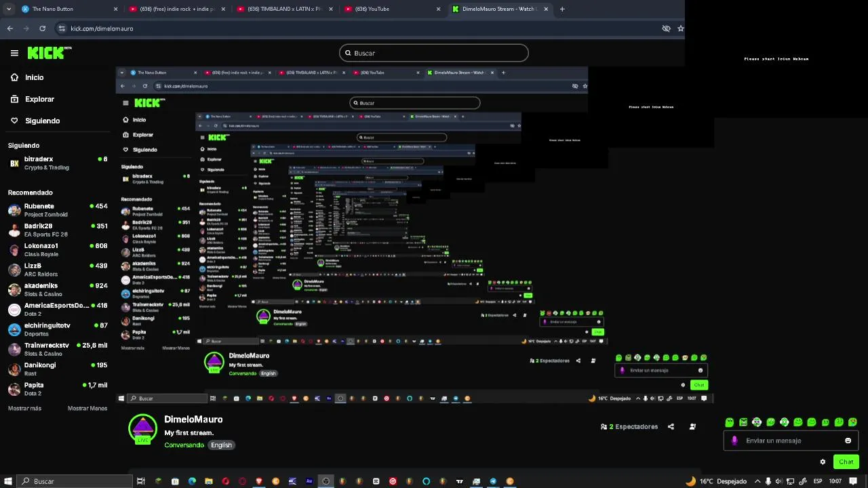Click the 2 Espectadores viewer count
The width and height of the screenshot is (868, 488).
629,427
